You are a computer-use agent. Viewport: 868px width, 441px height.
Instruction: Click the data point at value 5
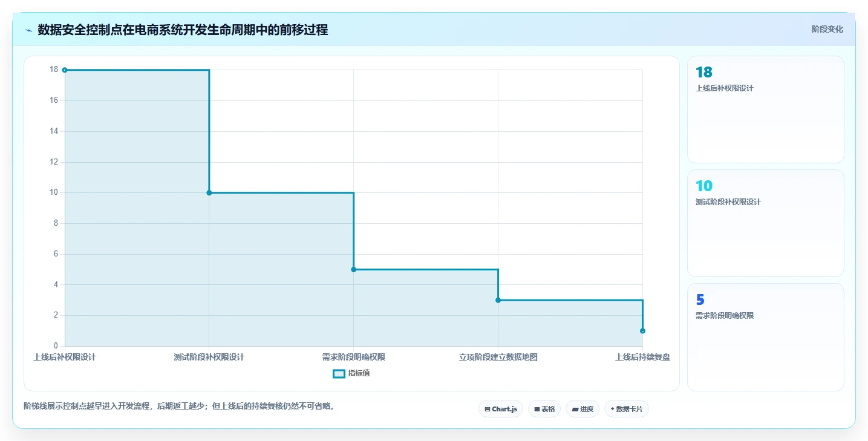(x=354, y=269)
